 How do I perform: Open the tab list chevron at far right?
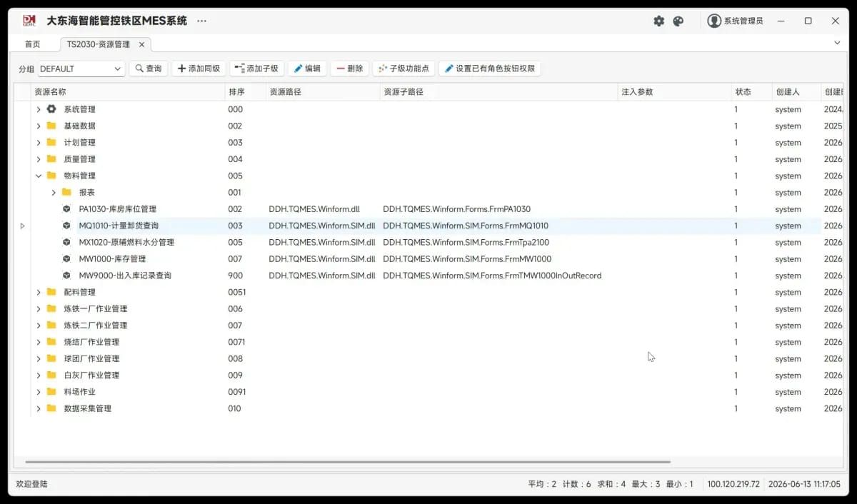[837, 43]
